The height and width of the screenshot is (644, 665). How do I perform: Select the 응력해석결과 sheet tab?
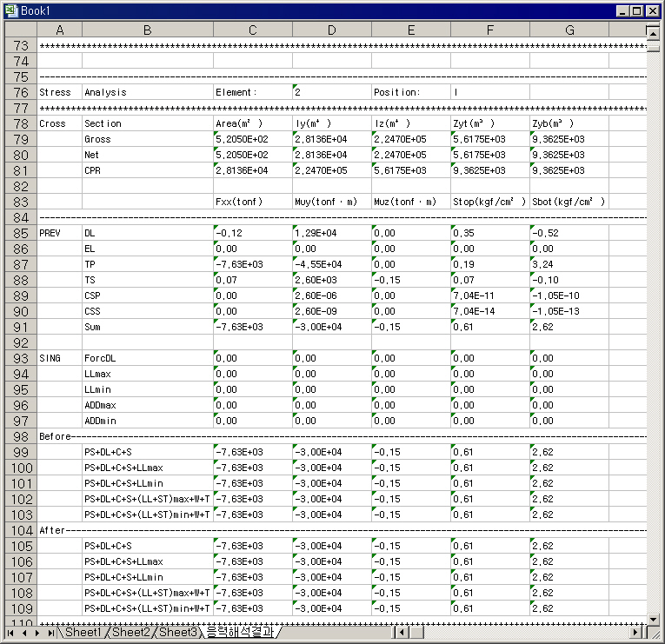pyautogui.click(x=241, y=633)
